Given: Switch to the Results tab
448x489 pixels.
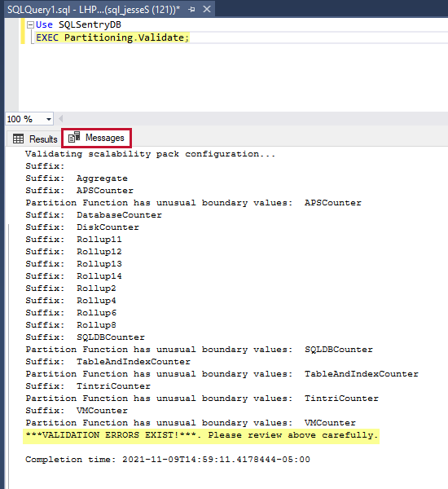Looking at the screenshot, I should coord(35,139).
